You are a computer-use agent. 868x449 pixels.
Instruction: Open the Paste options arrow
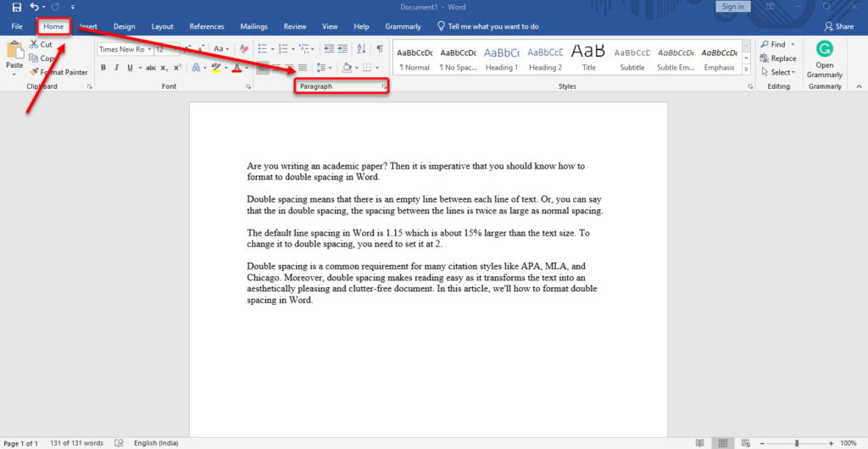coord(14,73)
